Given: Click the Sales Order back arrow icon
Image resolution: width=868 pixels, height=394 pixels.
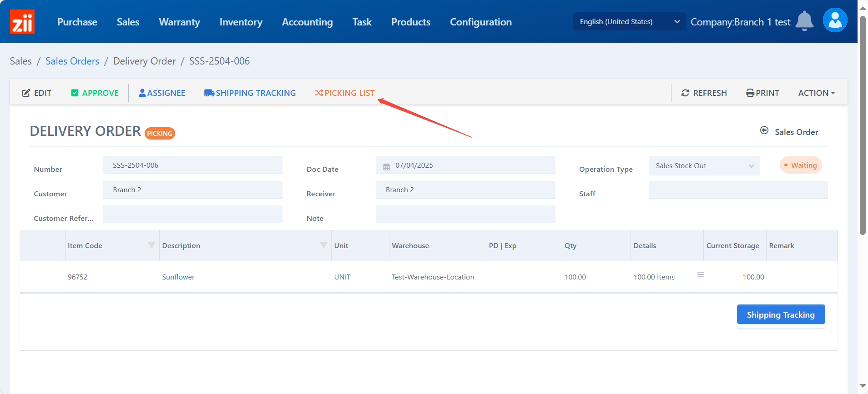Looking at the screenshot, I should (x=764, y=130).
